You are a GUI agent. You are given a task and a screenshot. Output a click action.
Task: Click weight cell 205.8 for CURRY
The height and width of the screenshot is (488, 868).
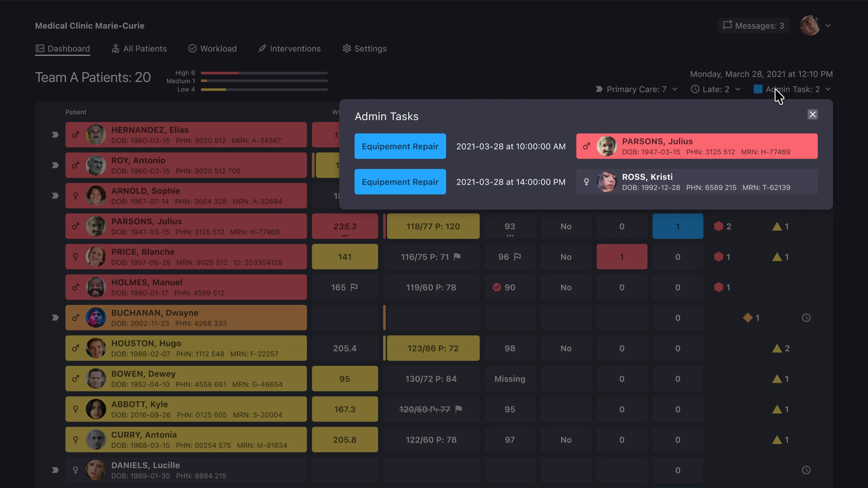pyautogui.click(x=345, y=439)
